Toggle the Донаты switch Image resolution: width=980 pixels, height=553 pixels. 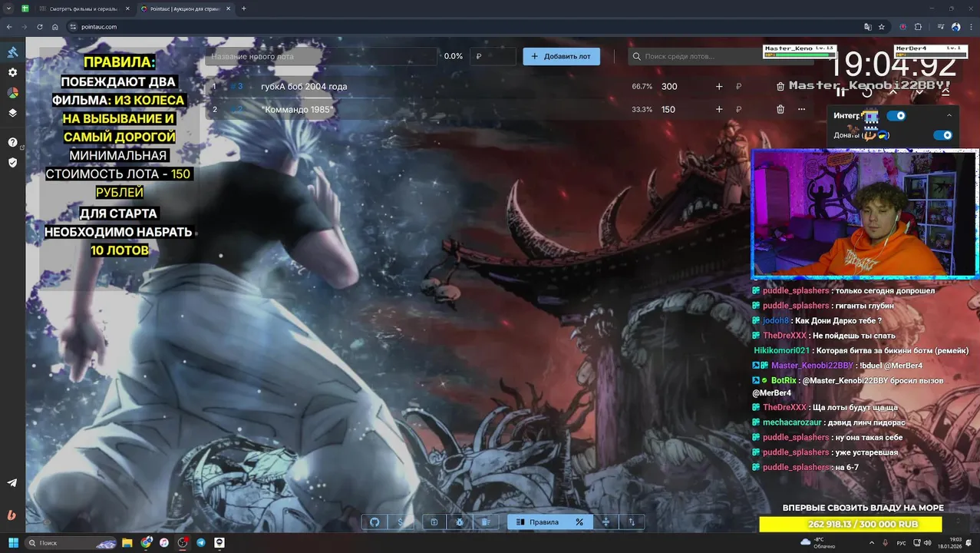point(943,135)
